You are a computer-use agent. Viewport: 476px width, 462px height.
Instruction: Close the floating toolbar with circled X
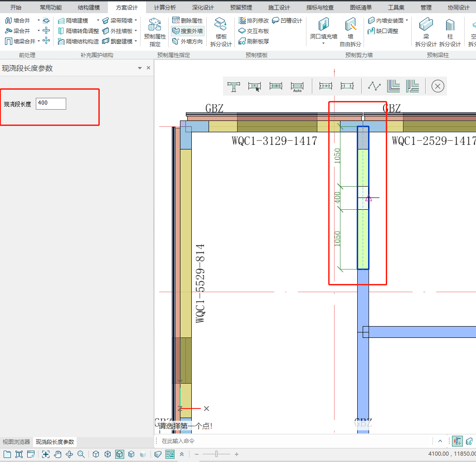click(x=437, y=86)
